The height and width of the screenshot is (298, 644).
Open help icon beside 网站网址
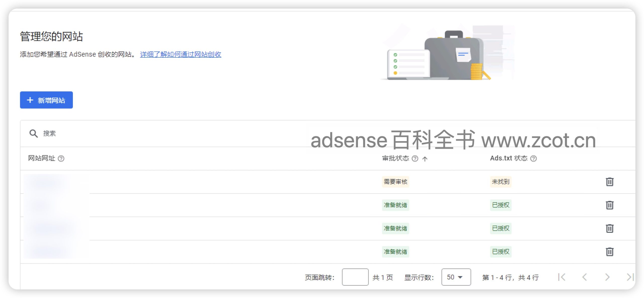click(x=61, y=158)
